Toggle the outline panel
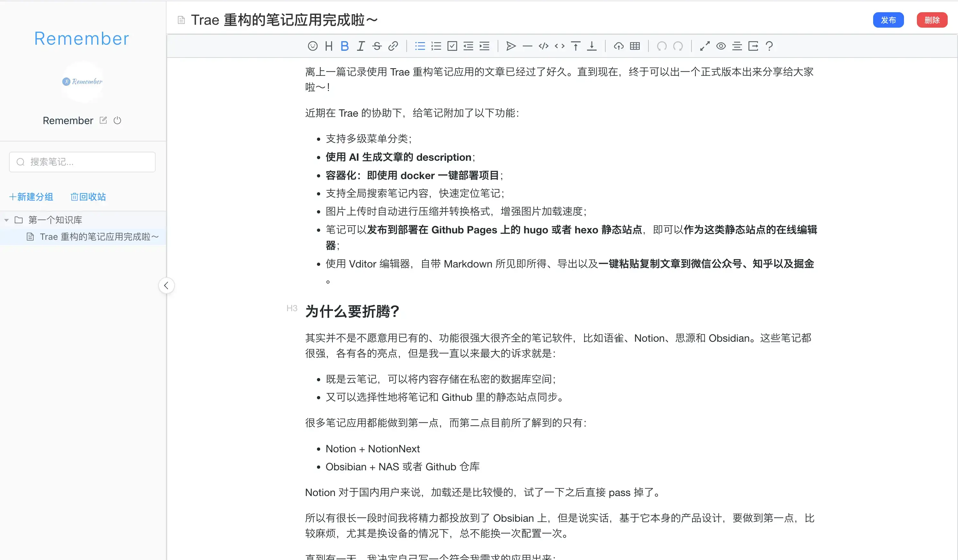Screen dimensions: 958x560 click(x=737, y=46)
